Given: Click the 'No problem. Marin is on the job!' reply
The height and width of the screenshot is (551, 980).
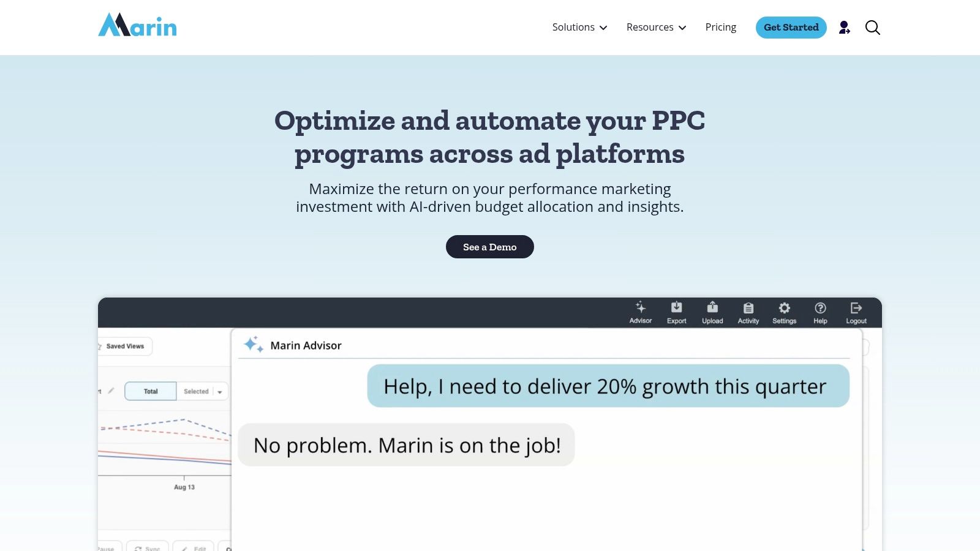Looking at the screenshot, I should pyautogui.click(x=407, y=445).
